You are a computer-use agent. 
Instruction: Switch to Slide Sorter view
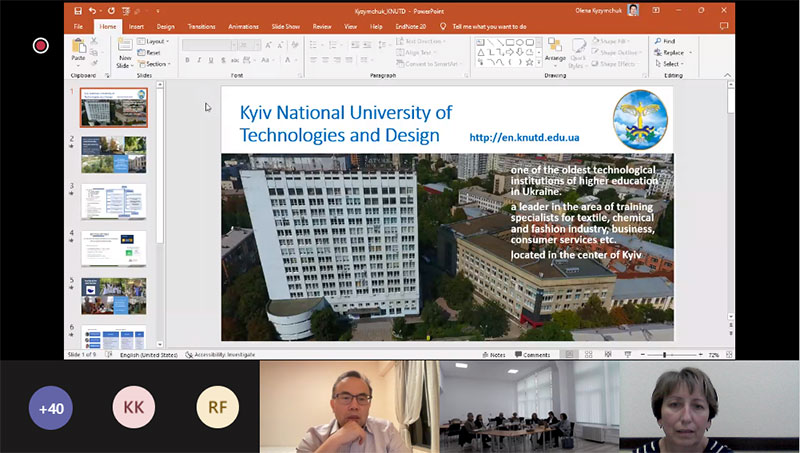click(588, 355)
